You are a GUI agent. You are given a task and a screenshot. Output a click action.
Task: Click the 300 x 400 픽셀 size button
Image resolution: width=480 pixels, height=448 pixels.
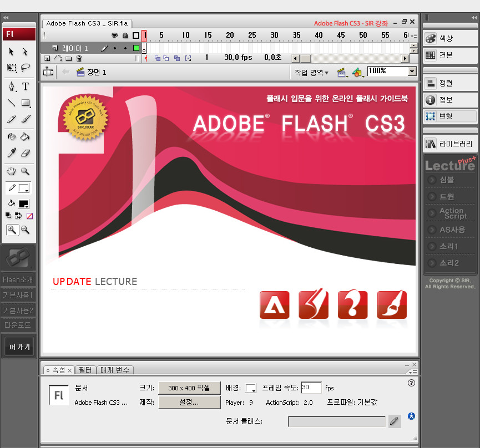189,388
